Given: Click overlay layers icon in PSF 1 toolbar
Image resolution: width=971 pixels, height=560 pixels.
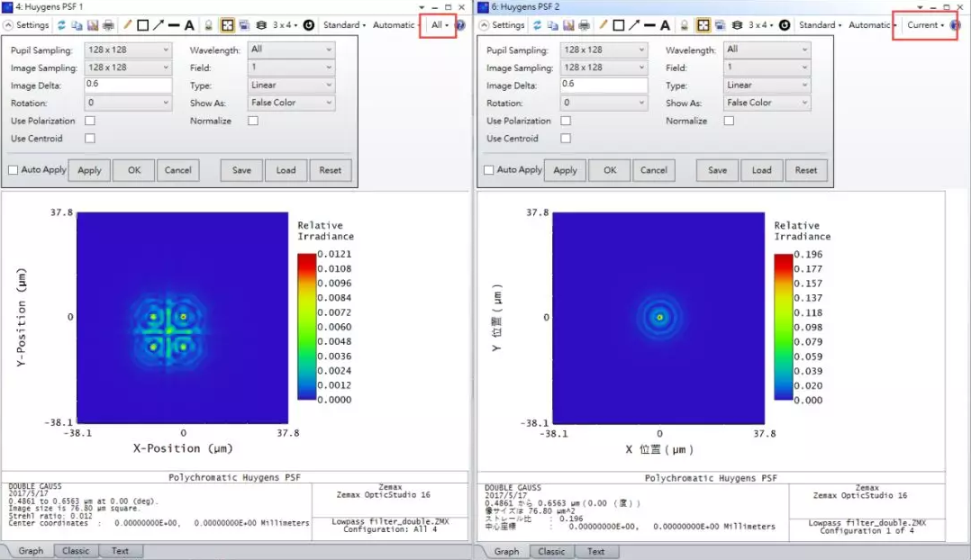Looking at the screenshot, I should click(261, 25).
